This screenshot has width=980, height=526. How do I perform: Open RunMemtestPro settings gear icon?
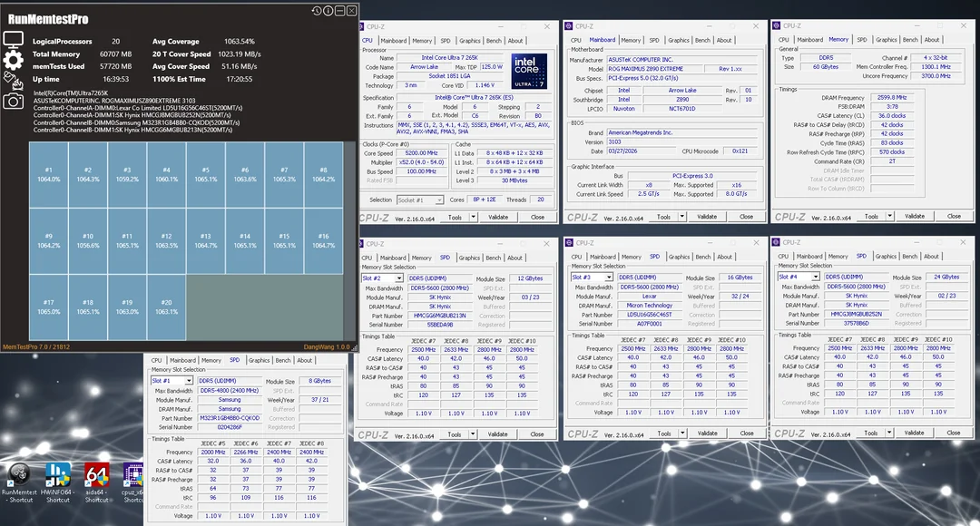[x=13, y=61]
